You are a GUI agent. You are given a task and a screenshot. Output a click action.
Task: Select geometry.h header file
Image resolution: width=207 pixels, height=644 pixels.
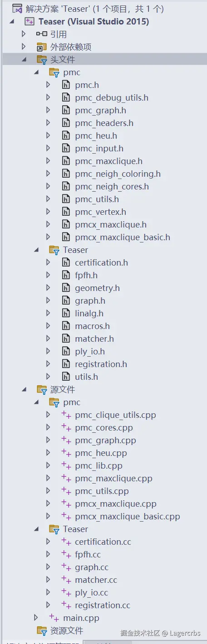(97, 288)
